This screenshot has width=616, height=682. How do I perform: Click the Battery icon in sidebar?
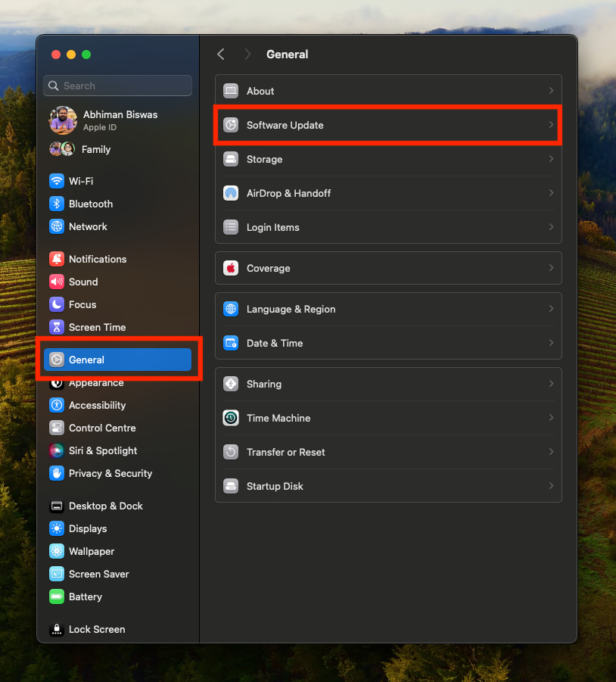pos(57,596)
